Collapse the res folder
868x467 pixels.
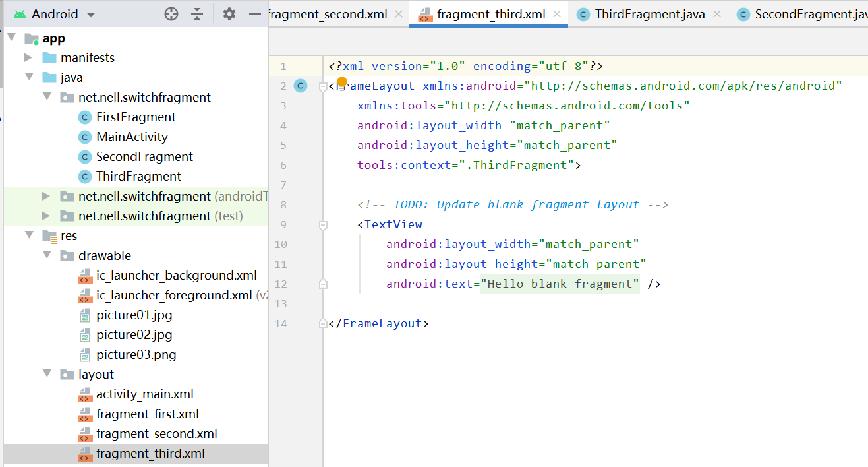coord(28,236)
